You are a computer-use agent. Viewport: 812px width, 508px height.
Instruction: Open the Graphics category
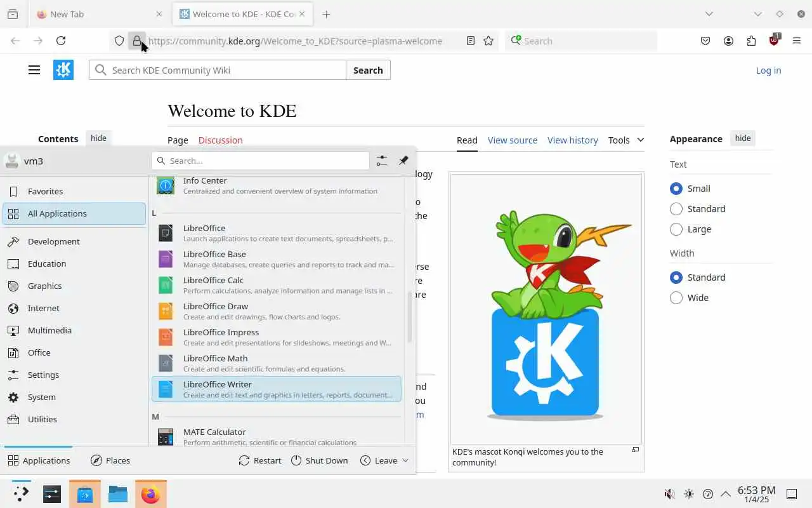click(x=74, y=286)
